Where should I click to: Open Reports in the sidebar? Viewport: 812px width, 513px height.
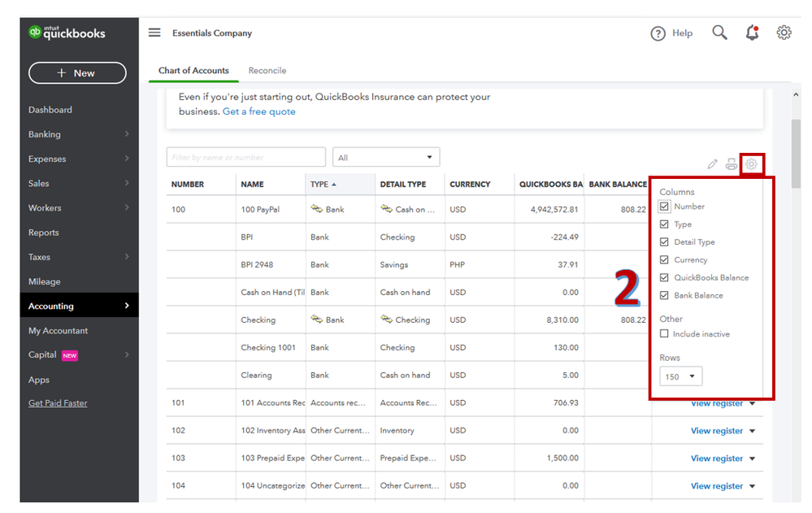(44, 233)
